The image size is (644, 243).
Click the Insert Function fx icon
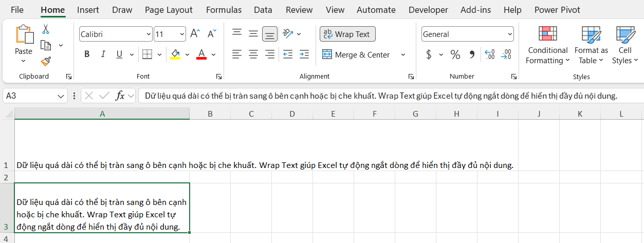(x=120, y=96)
